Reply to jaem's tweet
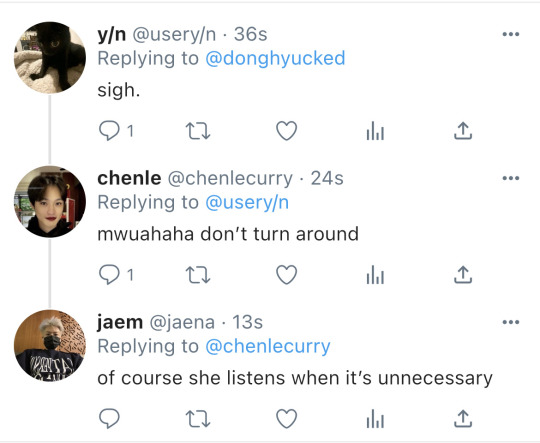Image resolution: width=540 pixels, height=443 pixels. [x=110, y=419]
